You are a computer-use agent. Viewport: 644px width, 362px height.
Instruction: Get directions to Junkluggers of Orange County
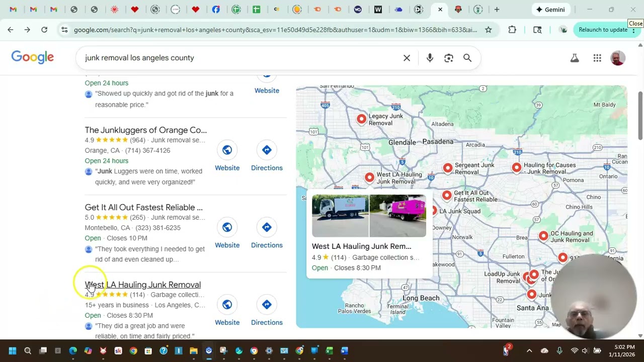click(267, 150)
